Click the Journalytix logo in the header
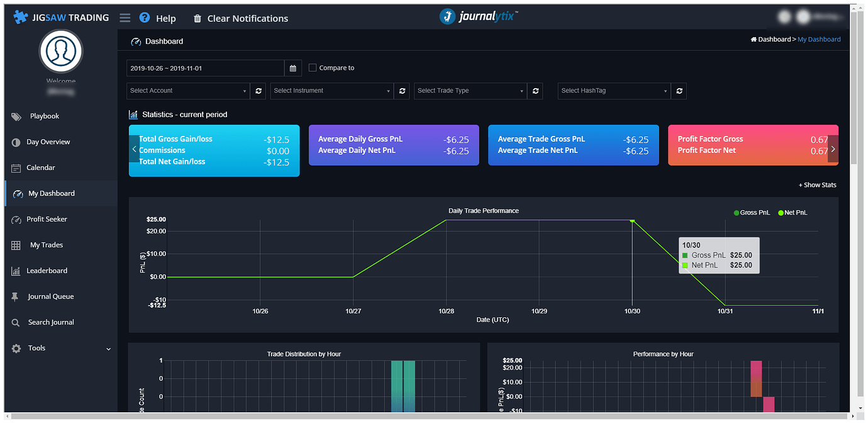 pos(478,16)
